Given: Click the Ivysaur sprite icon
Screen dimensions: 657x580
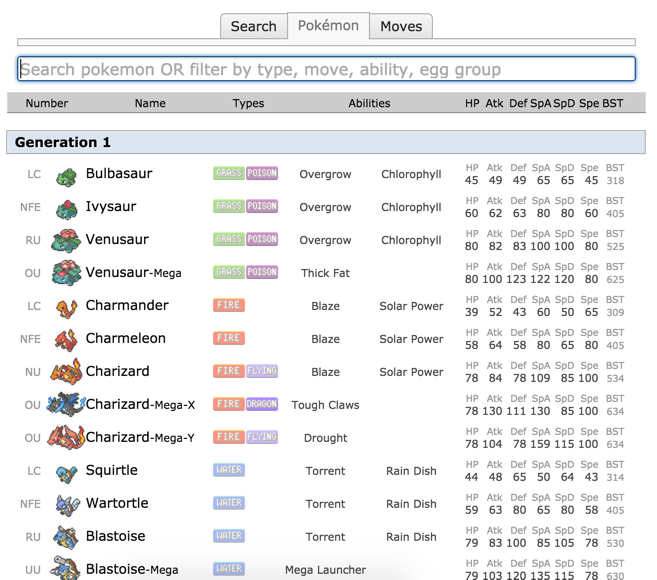Looking at the screenshot, I should 67,210.
